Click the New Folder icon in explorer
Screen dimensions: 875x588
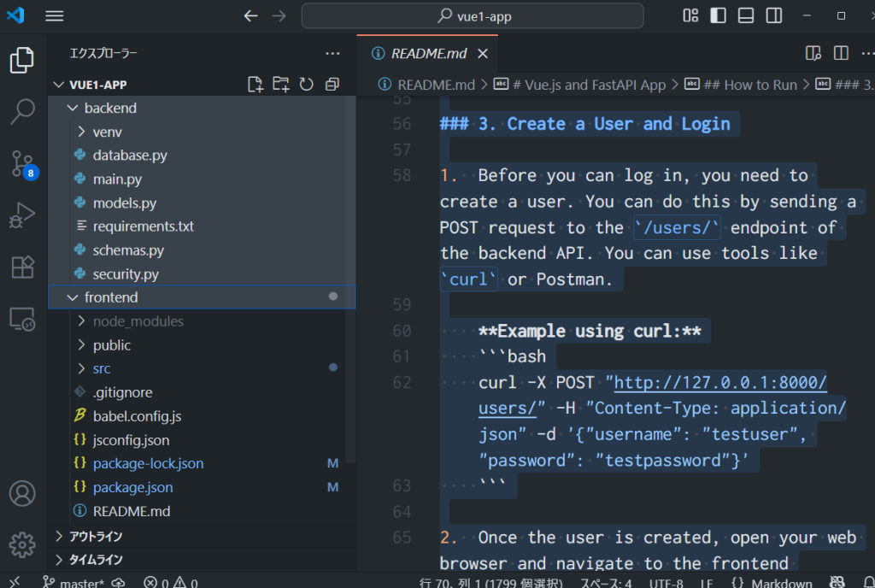point(280,85)
